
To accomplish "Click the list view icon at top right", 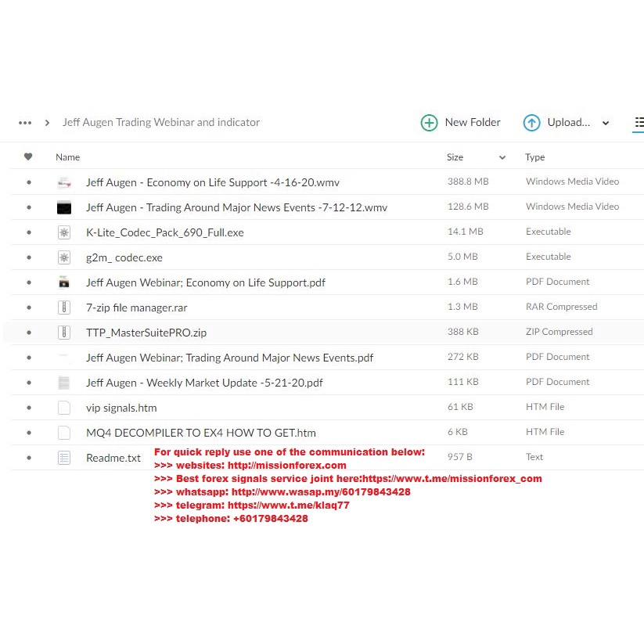I will pos(639,123).
